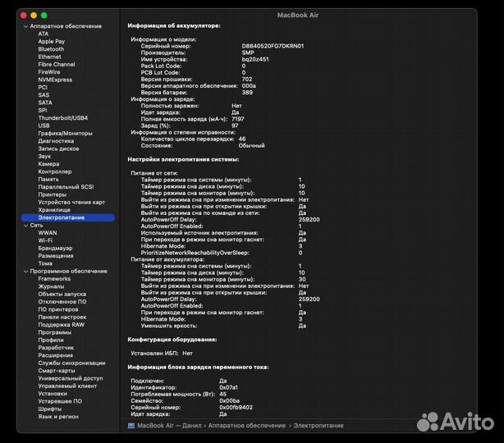
Task: Select Шрифты in the sidebar
Action: [49, 409]
